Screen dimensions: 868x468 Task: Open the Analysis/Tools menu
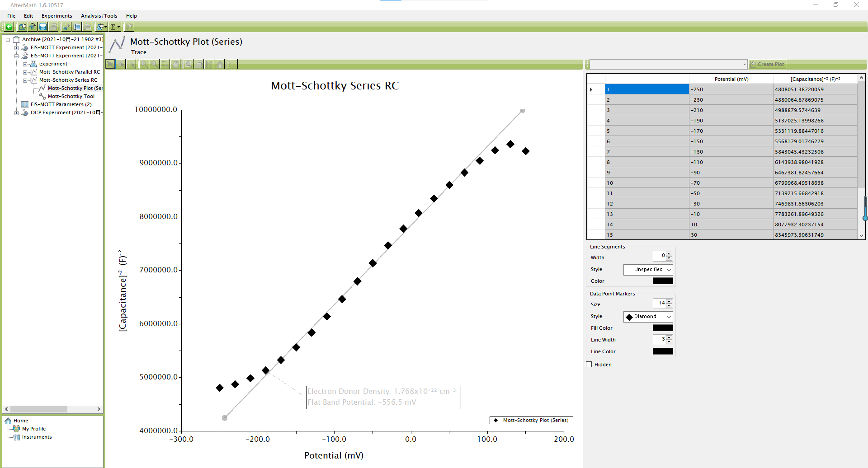99,16
